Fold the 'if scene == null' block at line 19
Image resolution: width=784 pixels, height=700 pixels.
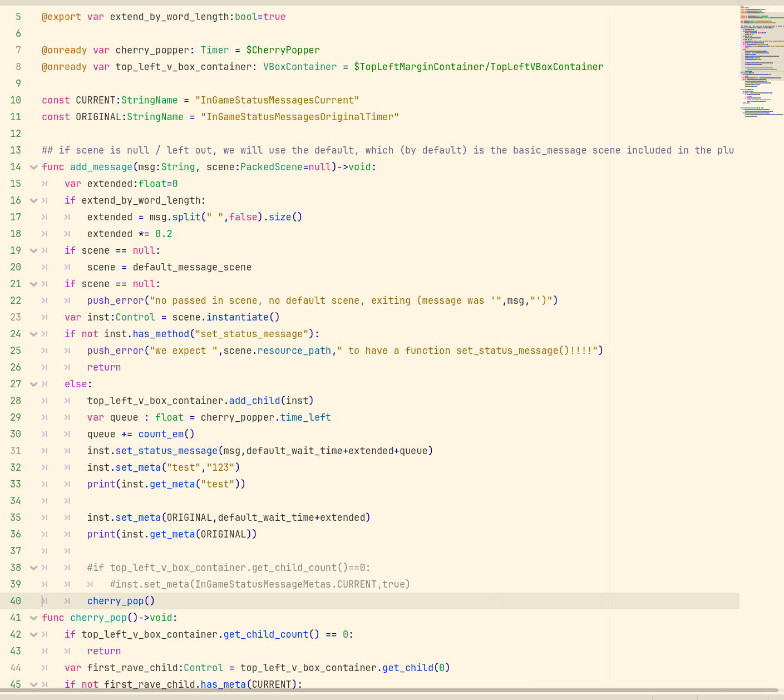pyautogui.click(x=33, y=250)
